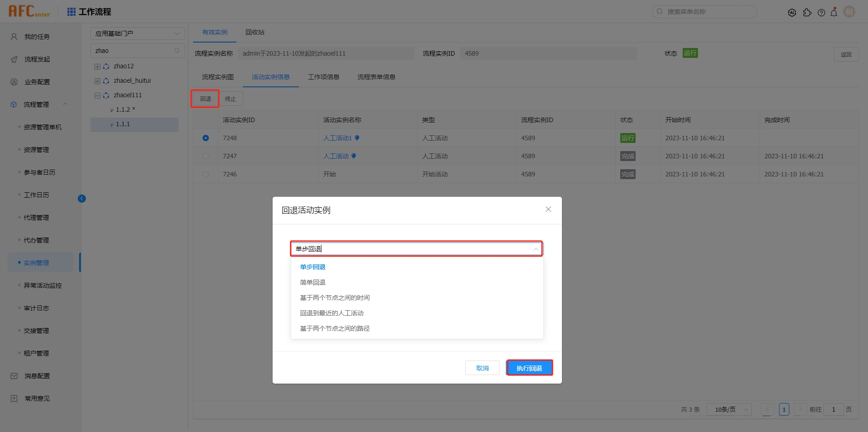
Task: Open the 应用基础门户 dropdown
Action: tap(137, 33)
